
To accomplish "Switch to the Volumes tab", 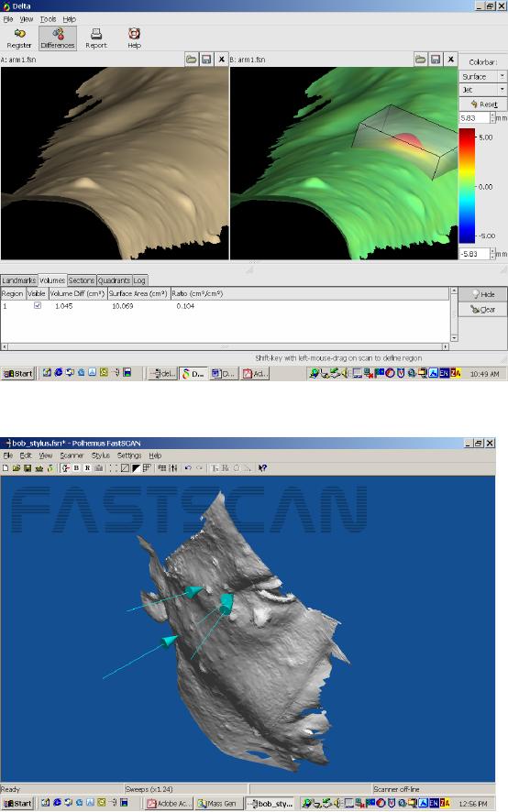I will click(x=52, y=280).
